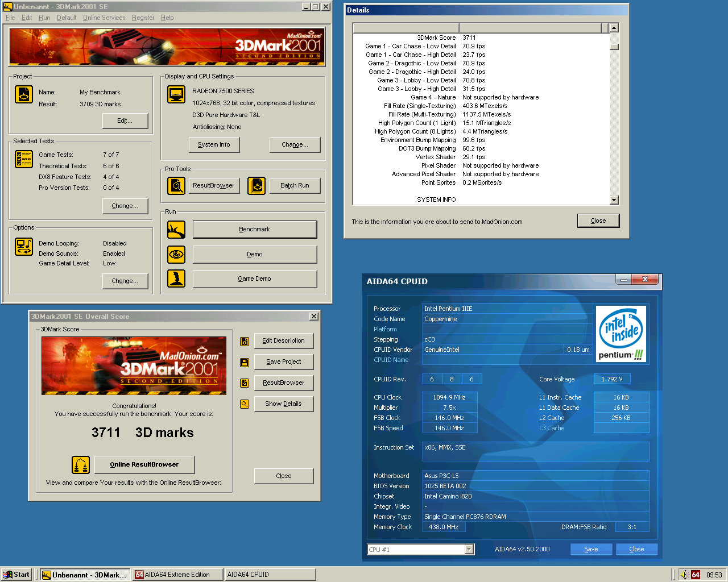Launch the Demo button
The width and height of the screenshot is (728, 582).
(x=255, y=254)
